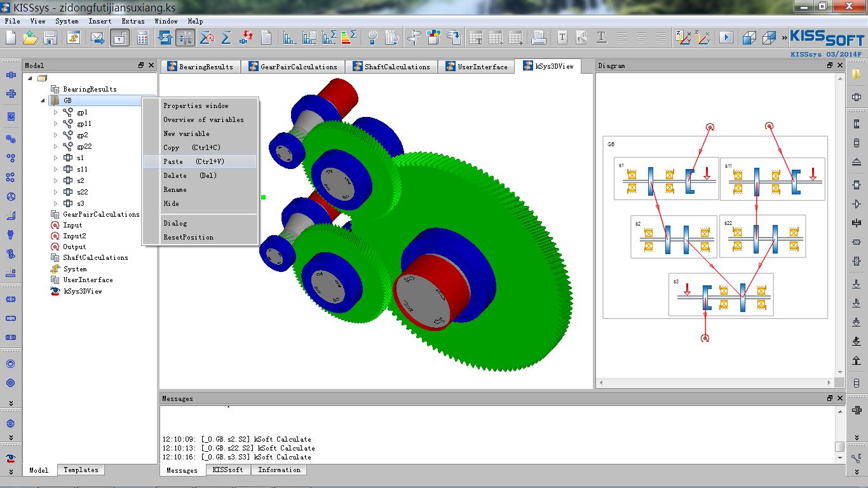Click the paint bucket fill icon
868x488 pixels.
pyautogui.click(x=581, y=37)
